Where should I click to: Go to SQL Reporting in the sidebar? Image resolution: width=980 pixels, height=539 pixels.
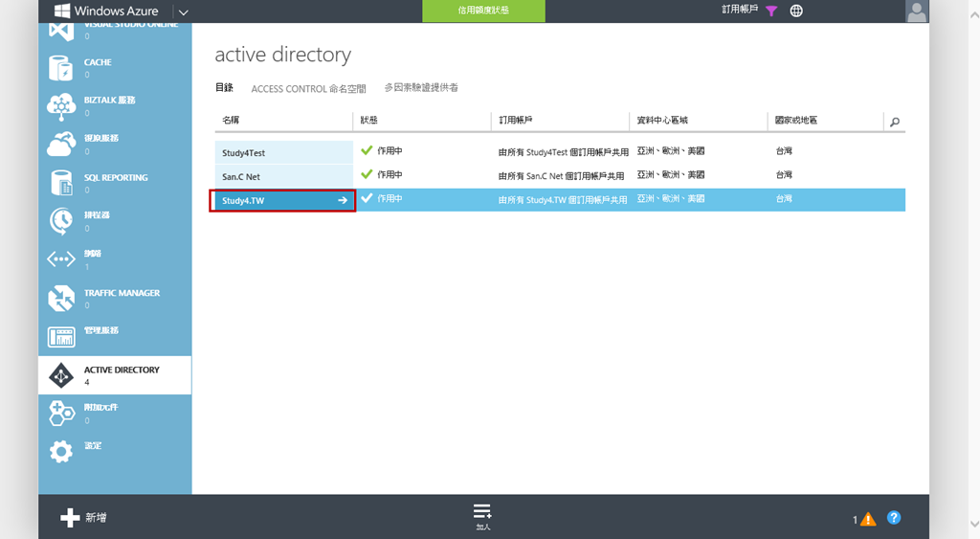pyautogui.click(x=115, y=183)
